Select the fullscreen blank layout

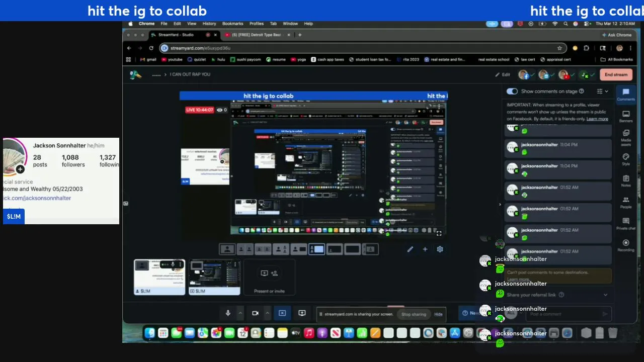point(352,249)
